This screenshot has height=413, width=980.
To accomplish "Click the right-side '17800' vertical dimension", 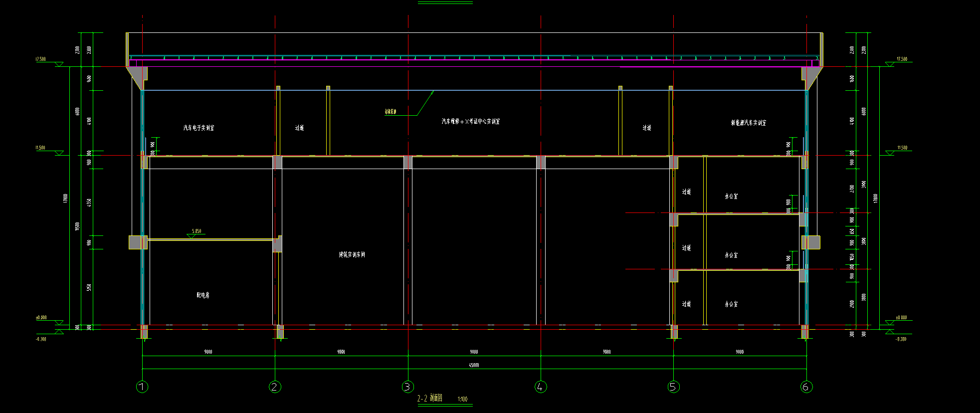I will (875, 198).
